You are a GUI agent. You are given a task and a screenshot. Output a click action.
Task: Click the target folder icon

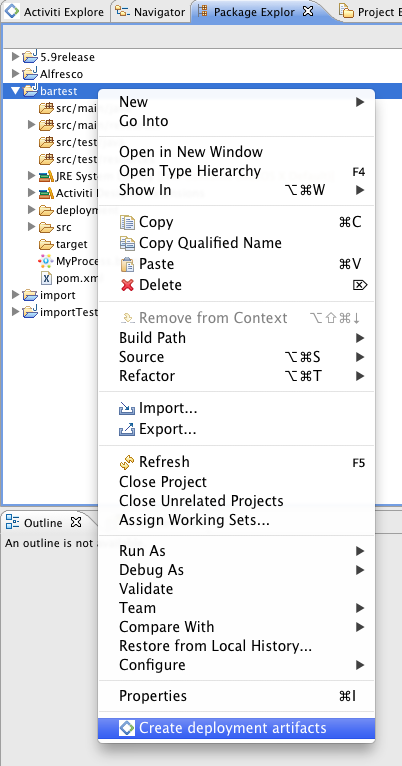point(46,244)
